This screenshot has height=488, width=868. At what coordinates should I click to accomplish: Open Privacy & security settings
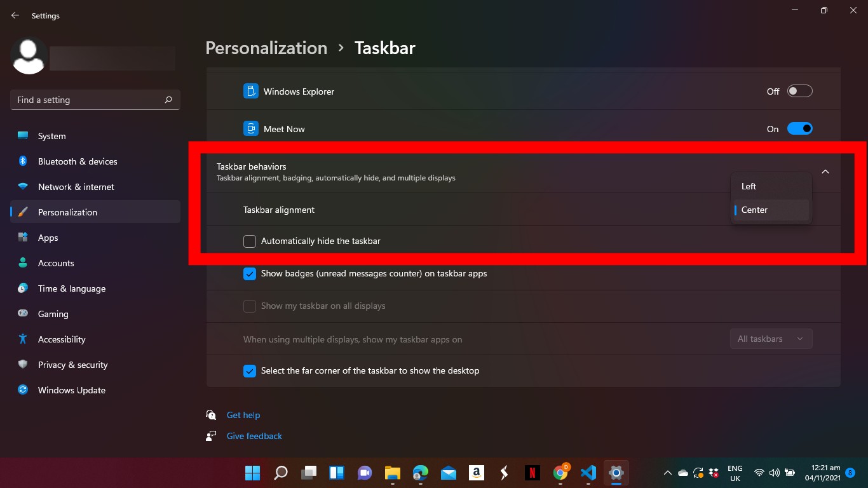tap(95, 365)
